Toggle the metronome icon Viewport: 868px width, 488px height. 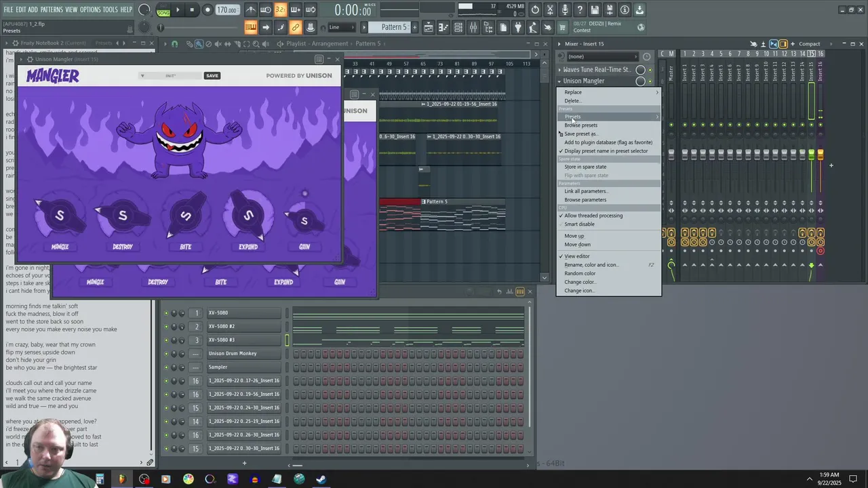coord(251,10)
